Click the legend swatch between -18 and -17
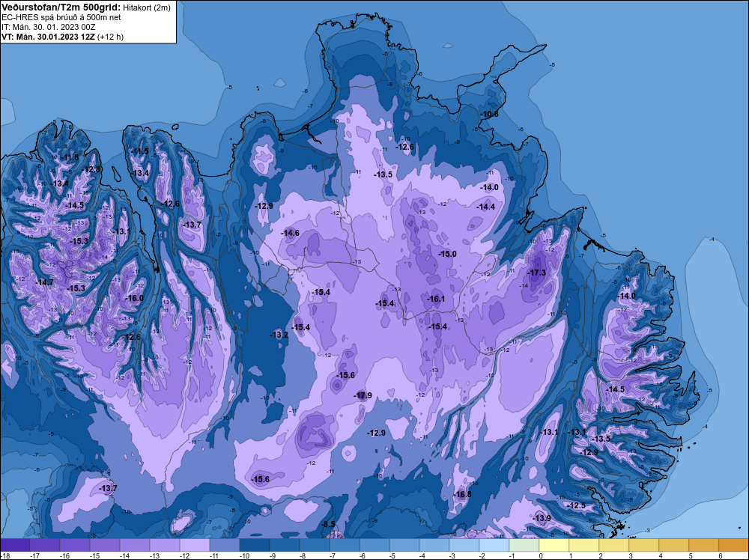 [x=15, y=545]
